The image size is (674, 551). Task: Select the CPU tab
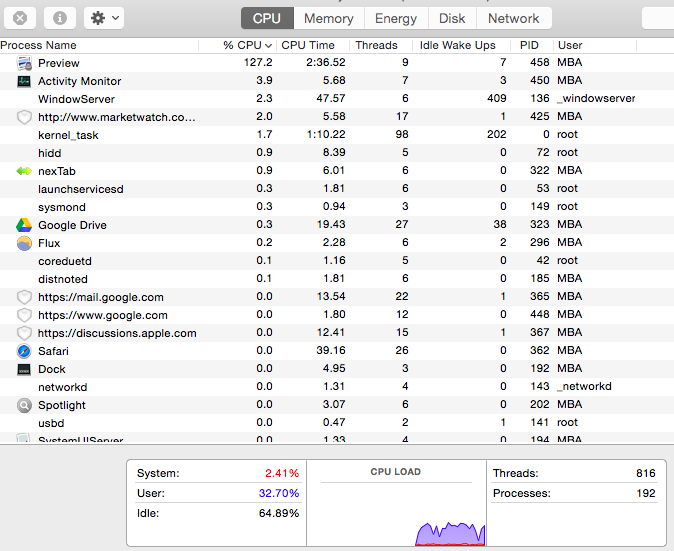click(x=267, y=18)
